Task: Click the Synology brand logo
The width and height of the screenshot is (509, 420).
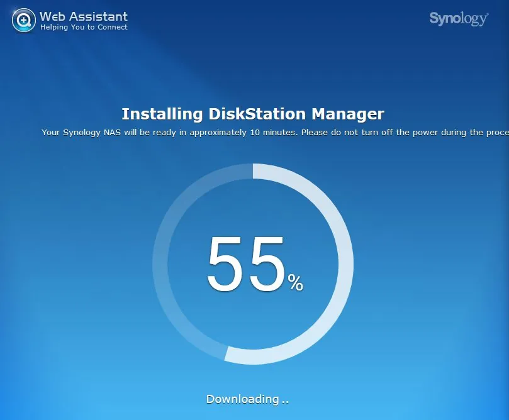Action: point(459,19)
